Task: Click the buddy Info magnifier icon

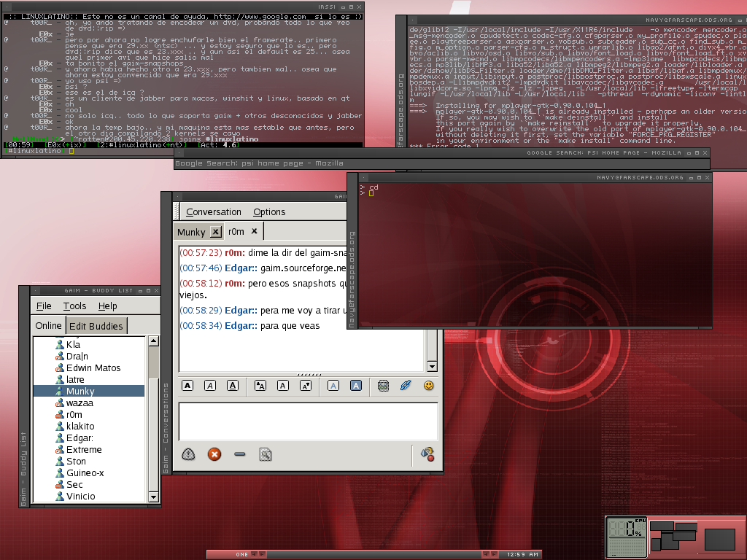Action: pos(266,454)
